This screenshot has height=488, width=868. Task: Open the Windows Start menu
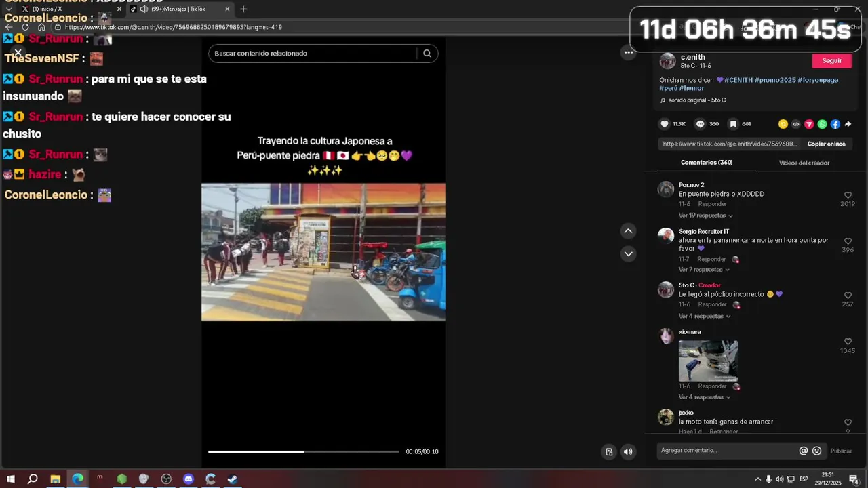click(10, 479)
